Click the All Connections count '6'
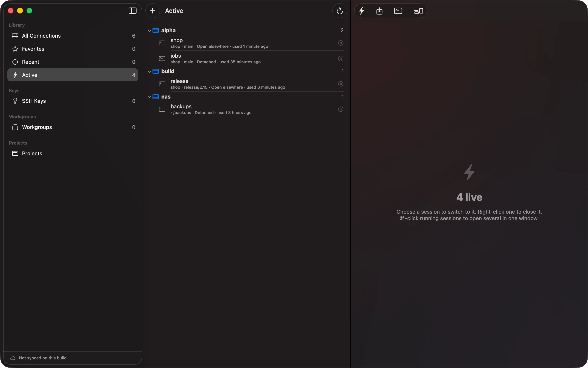 (x=134, y=36)
